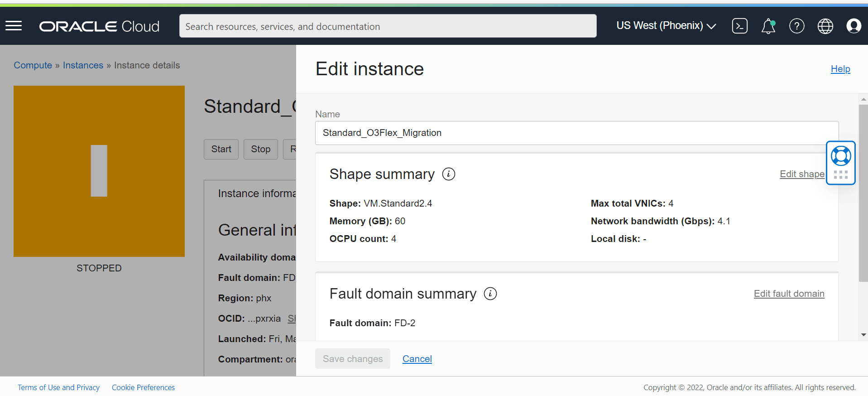
Task: Focus the search resources bar
Action: pyautogui.click(x=388, y=26)
